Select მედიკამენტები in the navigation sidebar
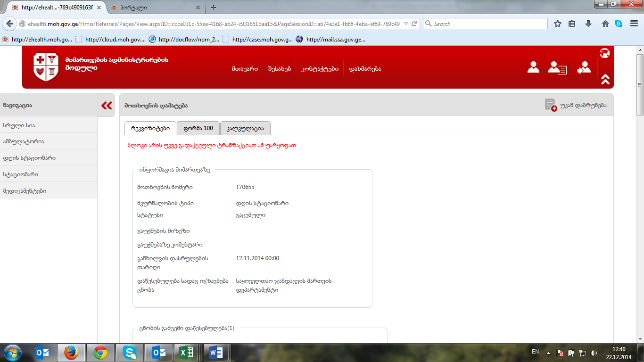The width and height of the screenshot is (644, 362). (25, 191)
